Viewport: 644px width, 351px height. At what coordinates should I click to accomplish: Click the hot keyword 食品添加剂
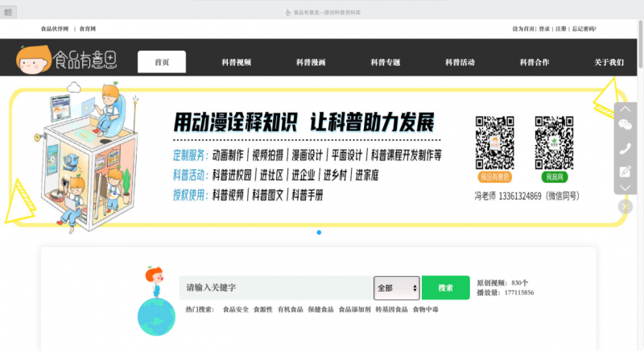coord(354,309)
